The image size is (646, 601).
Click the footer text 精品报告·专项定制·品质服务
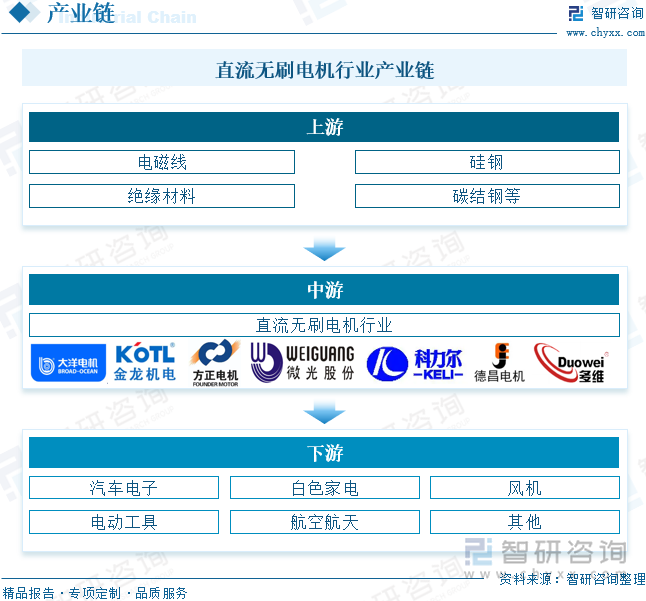(95, 593)
